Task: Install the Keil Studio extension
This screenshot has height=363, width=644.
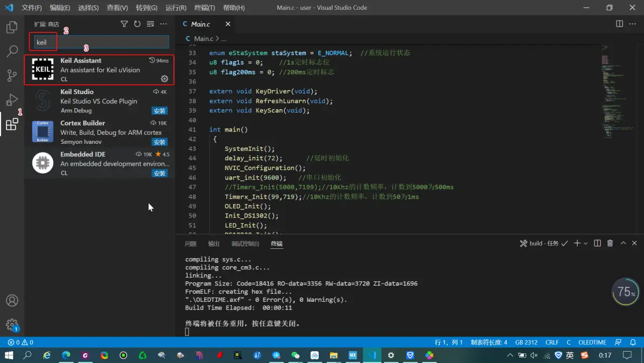Action: click(x=159, y=111)
